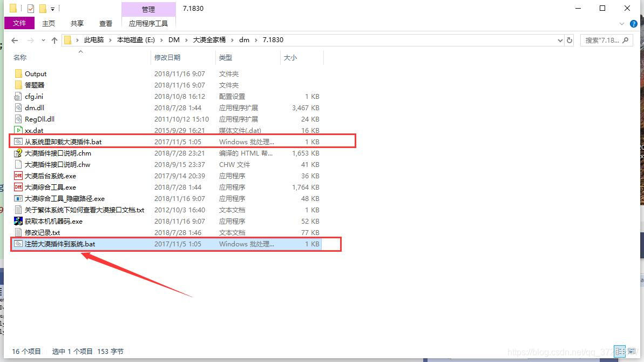Expand the ribbon with the chevron
Viewport: 644px width, 362px height.
tap(621, 24)
